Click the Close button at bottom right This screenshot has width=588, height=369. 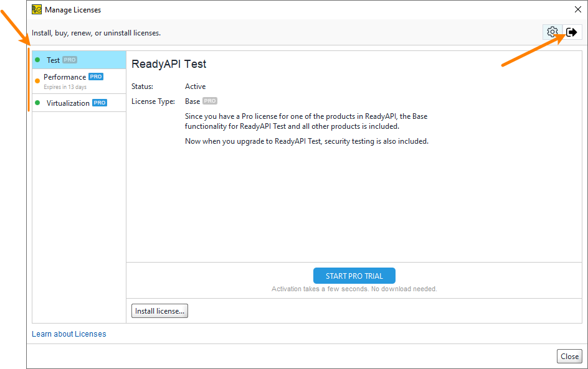[x=569, y=357]
